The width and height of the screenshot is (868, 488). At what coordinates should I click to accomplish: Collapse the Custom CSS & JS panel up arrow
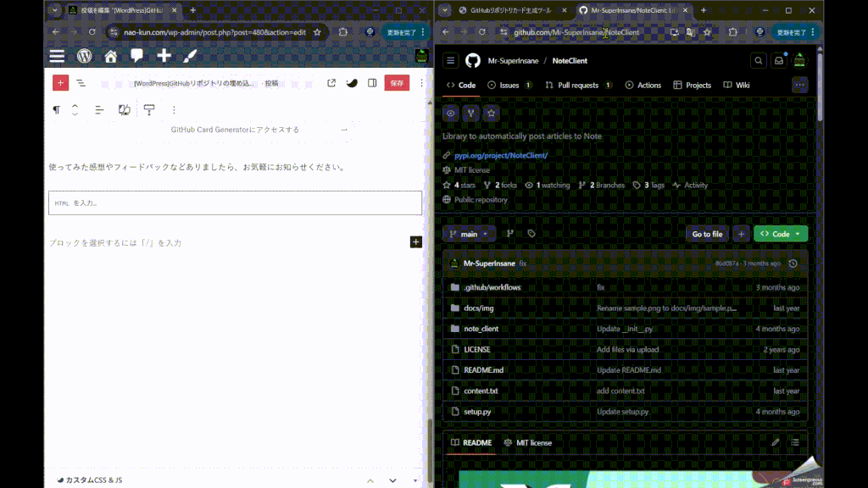tap(370, 480)
